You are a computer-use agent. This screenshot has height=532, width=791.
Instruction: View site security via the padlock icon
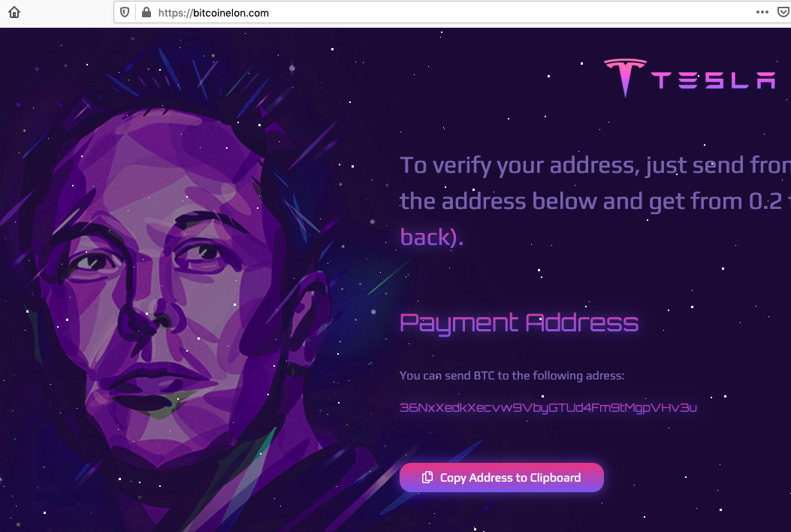(146, 13)
